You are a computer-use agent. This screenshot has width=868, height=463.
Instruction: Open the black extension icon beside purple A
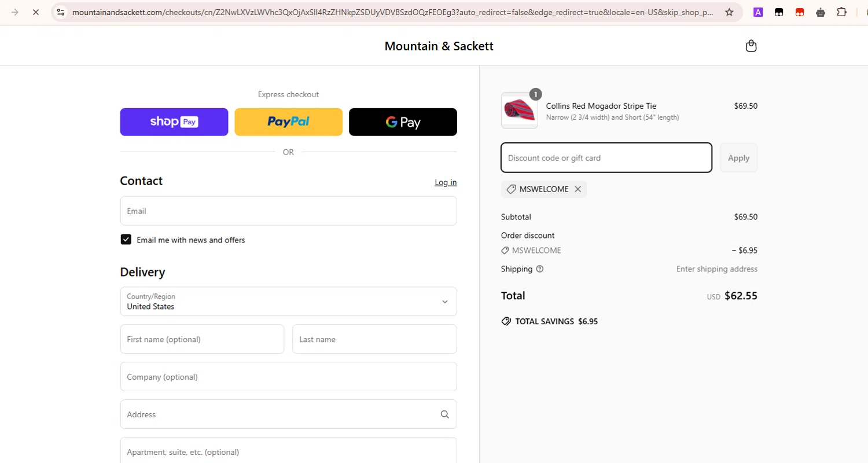click(779, 12)
